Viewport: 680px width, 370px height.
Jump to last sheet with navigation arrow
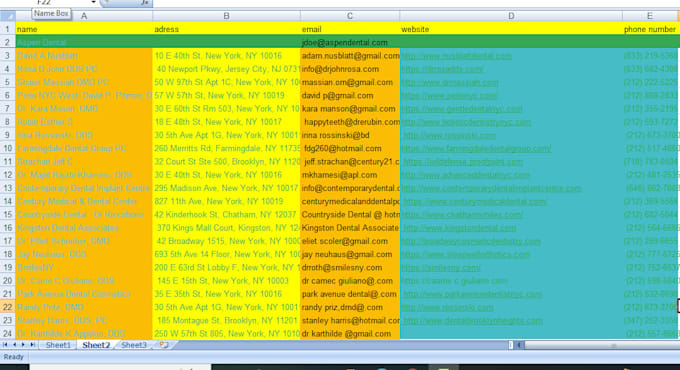(32, 345)
